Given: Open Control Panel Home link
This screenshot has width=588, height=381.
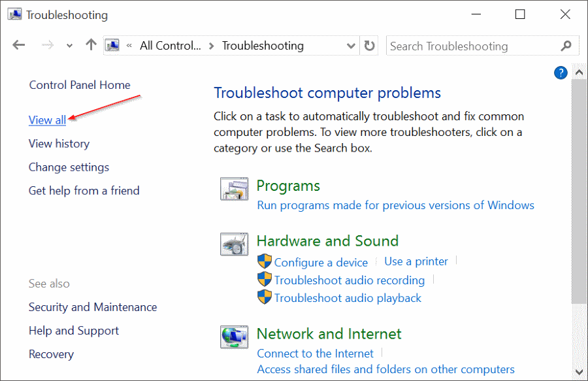Looking at the screenshot, I should (80, 85).
